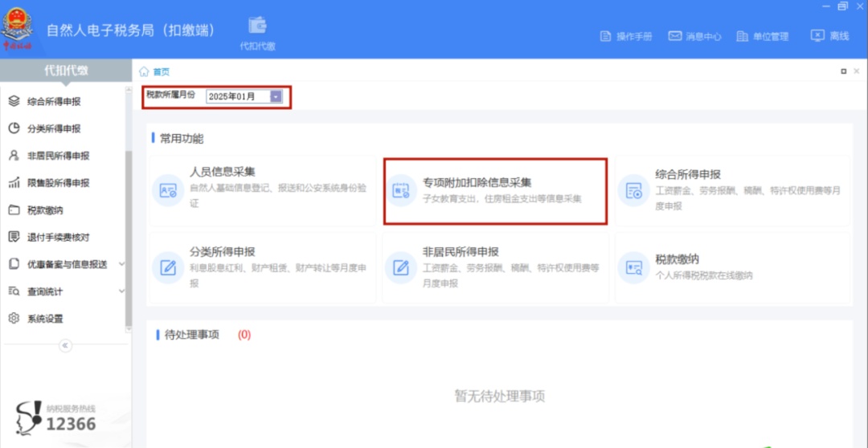This screenshot has width=868, height=448.
Task: Open 综合所得申报 in the sidebar
Action: coord(54,101)
